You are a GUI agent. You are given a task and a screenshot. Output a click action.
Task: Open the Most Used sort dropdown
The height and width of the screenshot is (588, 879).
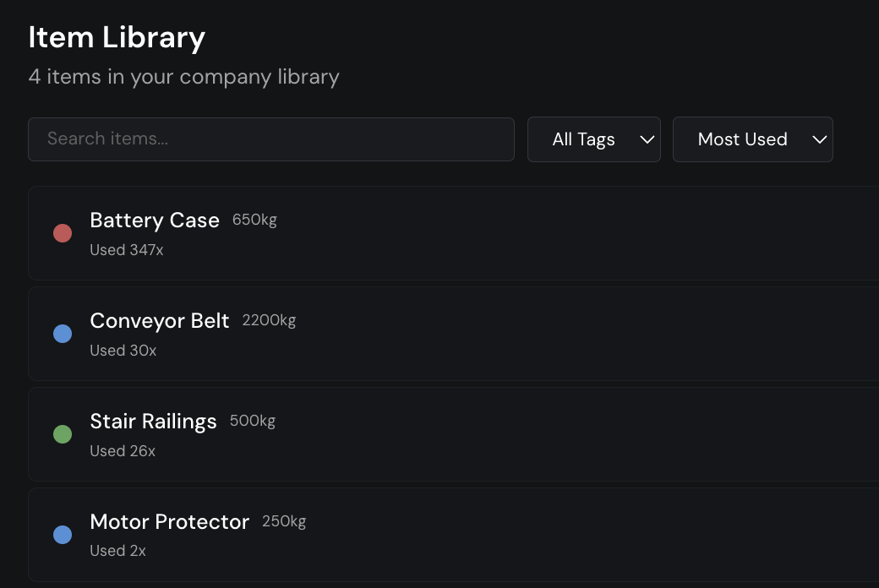(x=752, y=139)
